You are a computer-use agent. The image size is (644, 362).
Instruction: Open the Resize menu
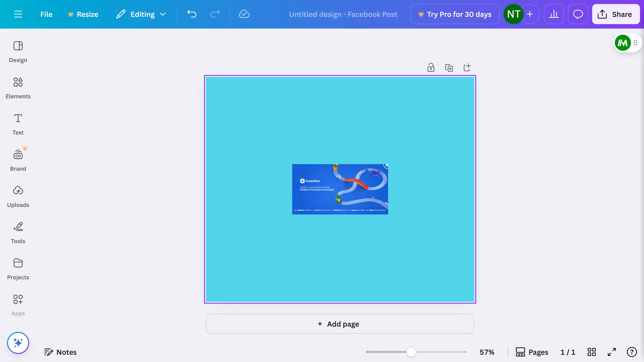(83, 14)
